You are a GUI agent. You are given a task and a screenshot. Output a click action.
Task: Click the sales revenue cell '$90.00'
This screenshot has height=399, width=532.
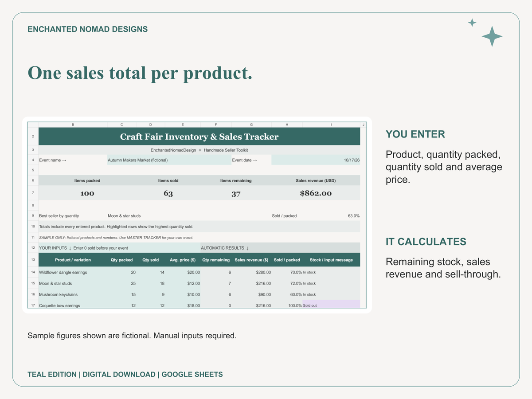pyautogui.click(x=251, y=294)
